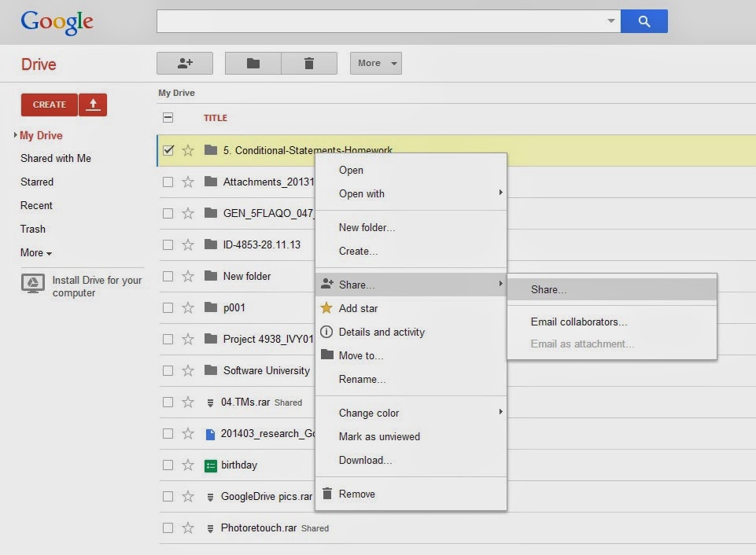Click the TITLE column header
The height and width of the screenshot is (555, 756).
tap(215, 118)
